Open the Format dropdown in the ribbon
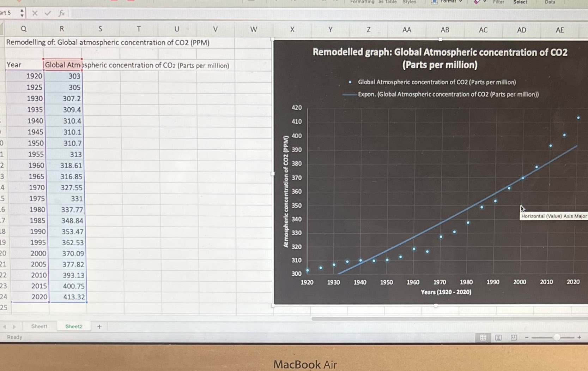588x371 pixels. click(x=447, y=2)
